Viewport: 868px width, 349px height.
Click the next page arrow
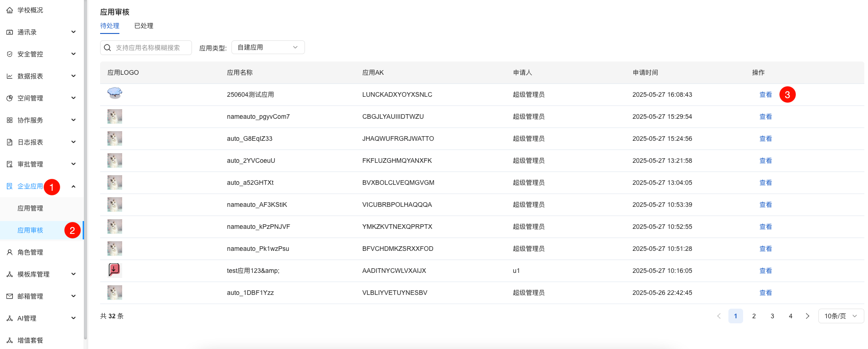pyautogui.click(x=807, y=316)
